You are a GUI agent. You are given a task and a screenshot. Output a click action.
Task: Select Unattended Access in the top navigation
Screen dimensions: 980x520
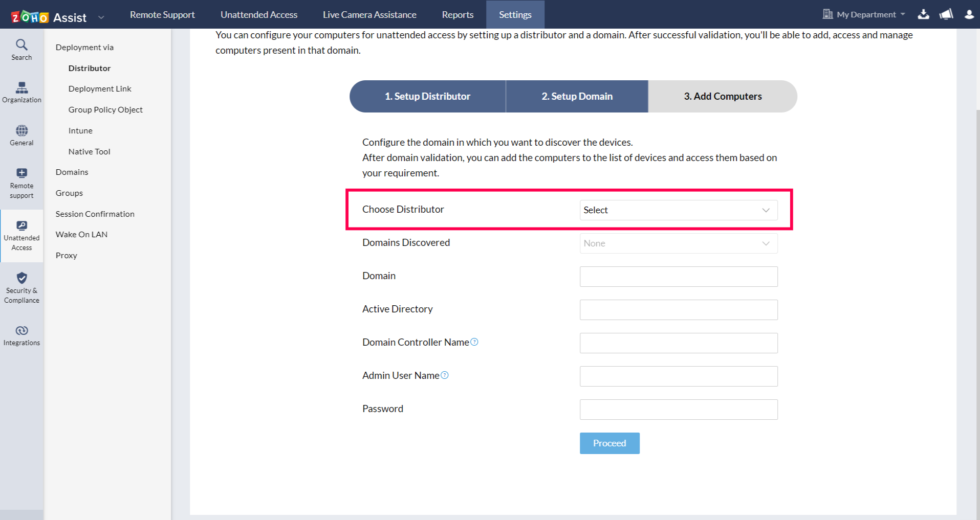[258, 14]
